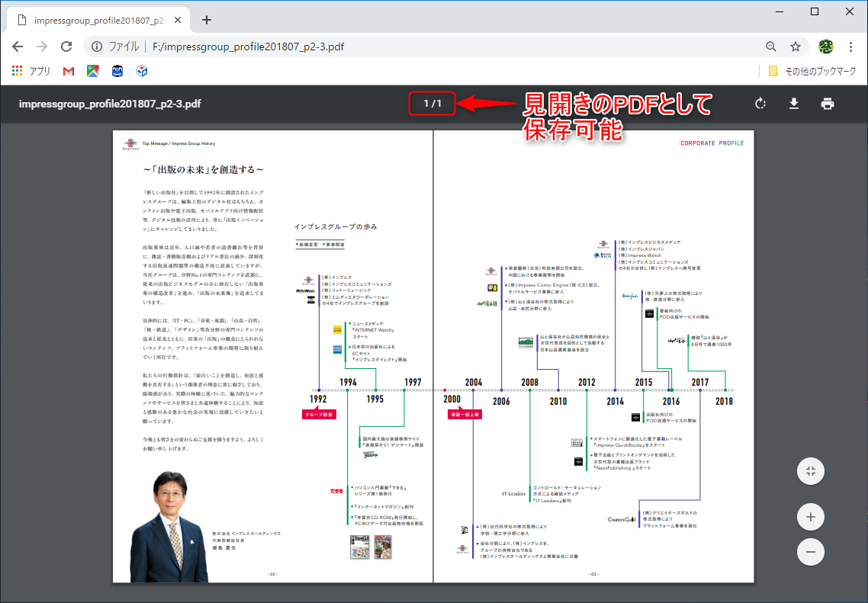The height and width of the screenshot is (603, 868).
Task: Open the Chrome three-dot menu
Action: pos(852,46)
